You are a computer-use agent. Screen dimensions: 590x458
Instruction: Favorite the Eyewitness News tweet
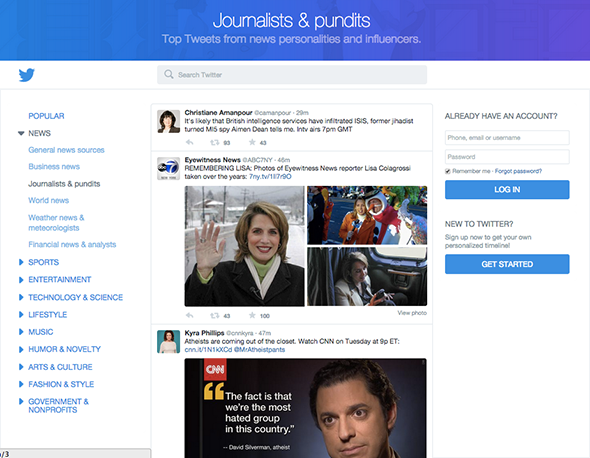point(252,315)
